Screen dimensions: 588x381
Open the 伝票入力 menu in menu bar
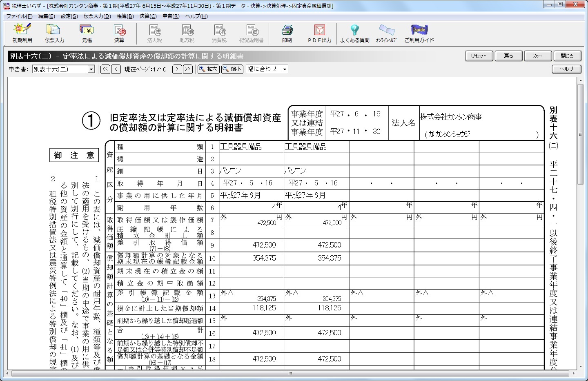pyautogui.click(x=97, y=16)
